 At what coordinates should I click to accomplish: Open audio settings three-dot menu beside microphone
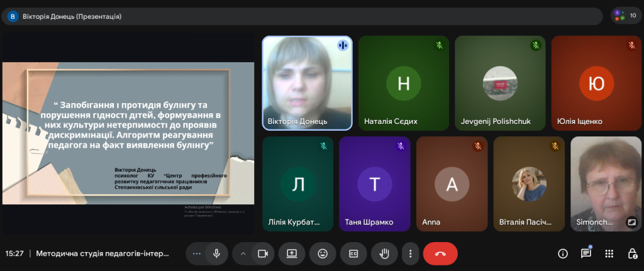point(196,253)
